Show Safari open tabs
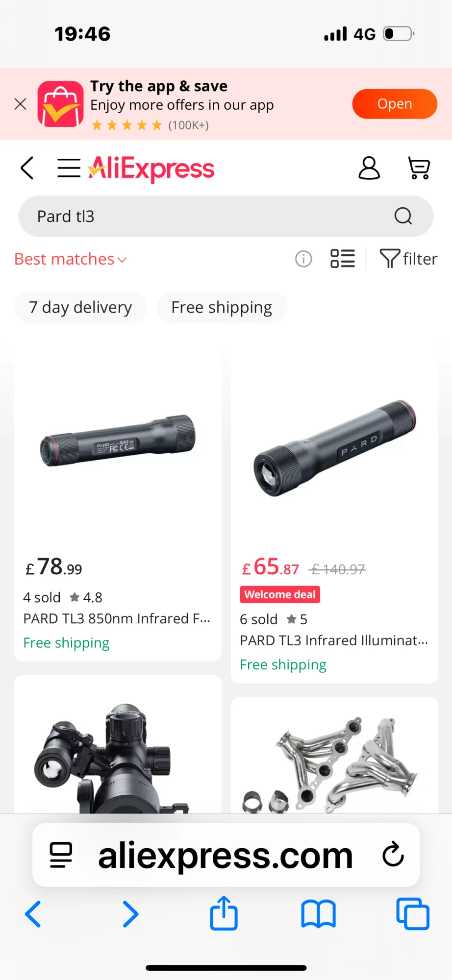This screenshot has width=452, height=980. [412, 914]
